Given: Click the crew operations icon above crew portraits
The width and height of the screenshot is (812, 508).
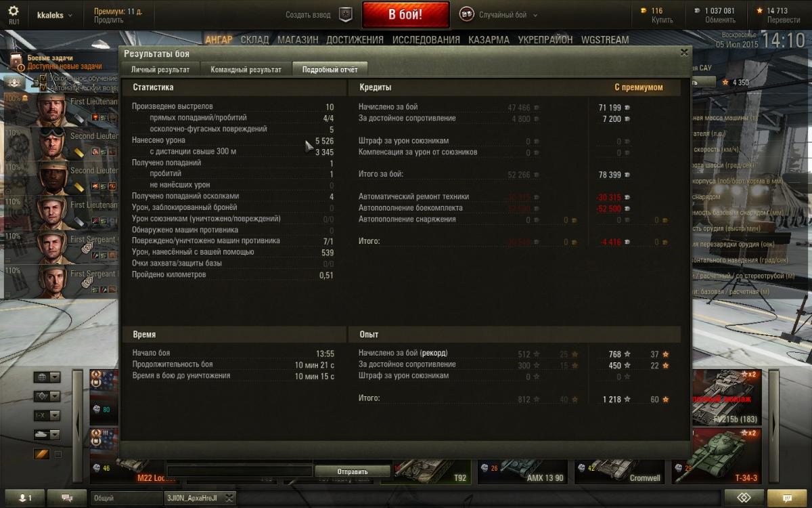Looking at the screenshot, I should pos(14,82).
